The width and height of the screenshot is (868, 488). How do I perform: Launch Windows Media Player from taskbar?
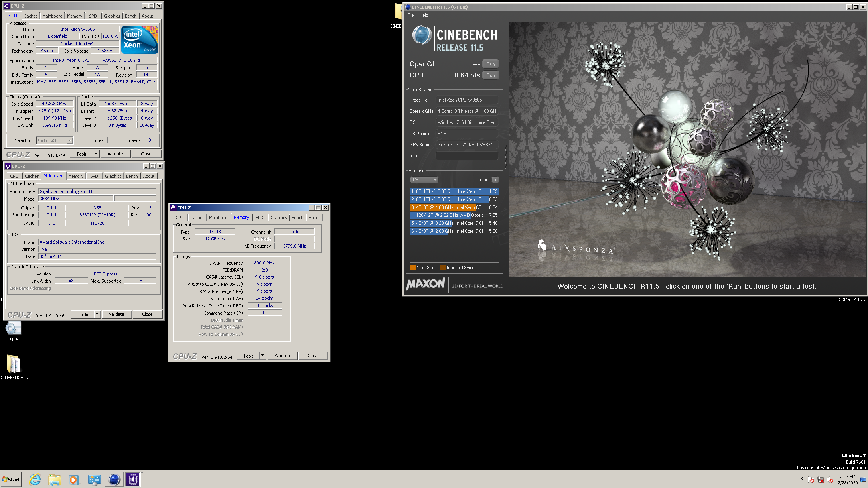pos(74,480)
